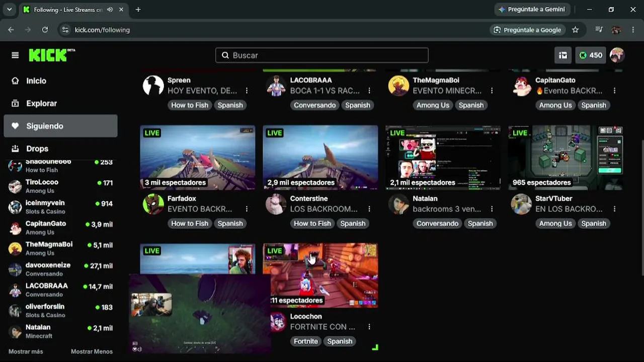Click Locochon channel avatar
The width and height of the screenshot is (644, 362).
[x=278, y=322]
